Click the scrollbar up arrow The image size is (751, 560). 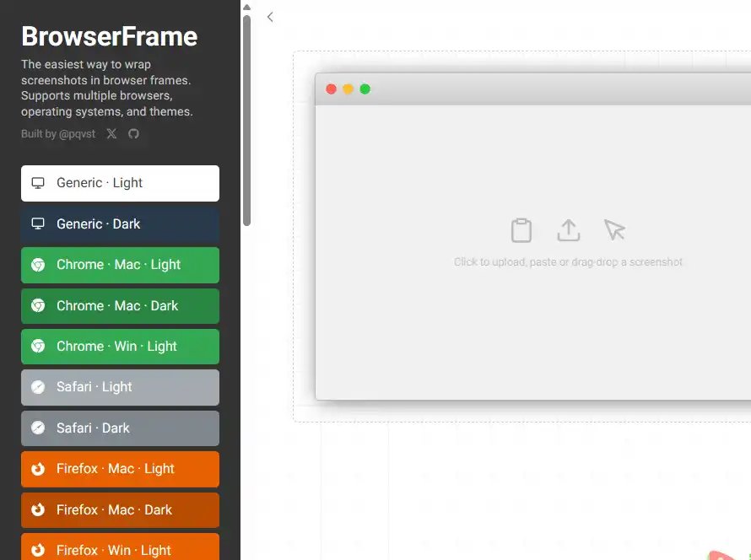[246, 8]
